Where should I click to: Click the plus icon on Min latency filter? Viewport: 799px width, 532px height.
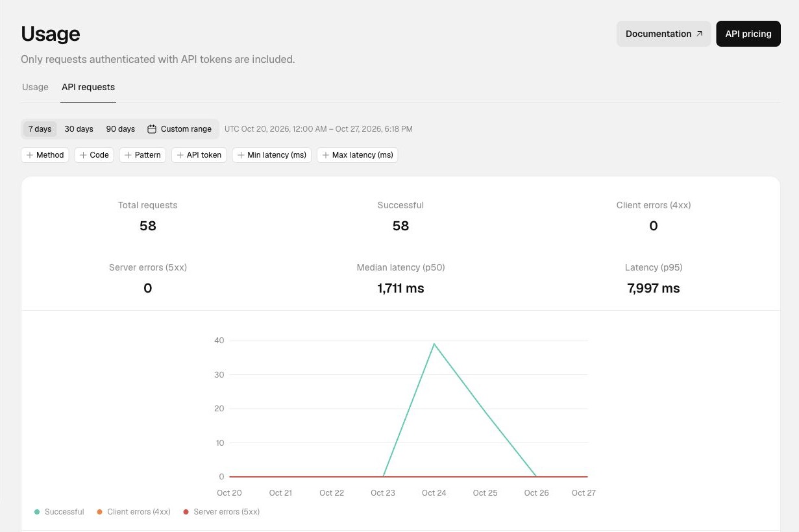click(x=241, y=155)
